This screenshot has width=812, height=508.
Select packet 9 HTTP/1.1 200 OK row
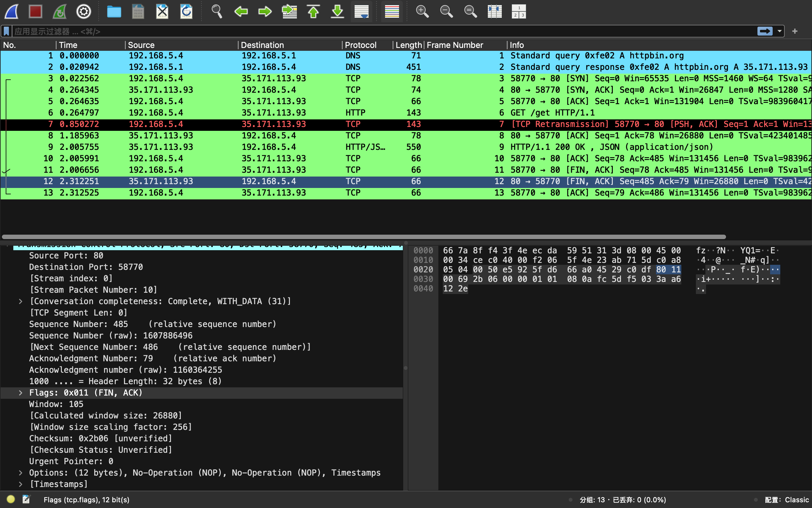[406, 147]
